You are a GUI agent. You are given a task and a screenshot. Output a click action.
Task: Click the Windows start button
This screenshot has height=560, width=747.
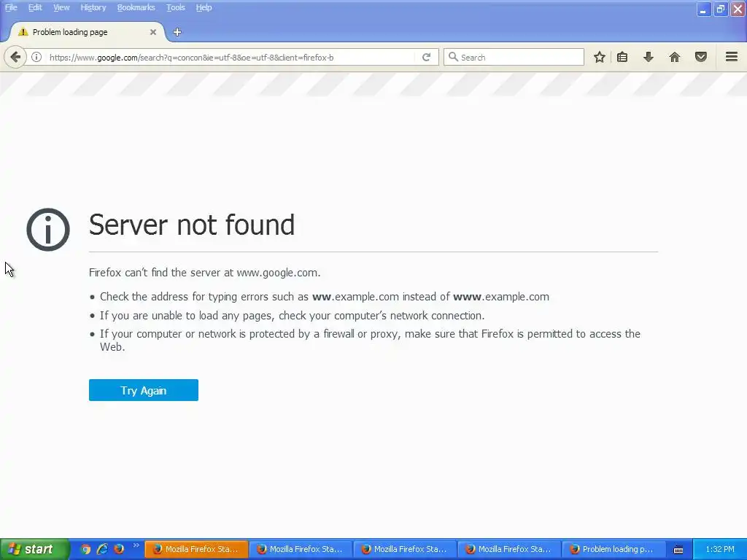35,549
